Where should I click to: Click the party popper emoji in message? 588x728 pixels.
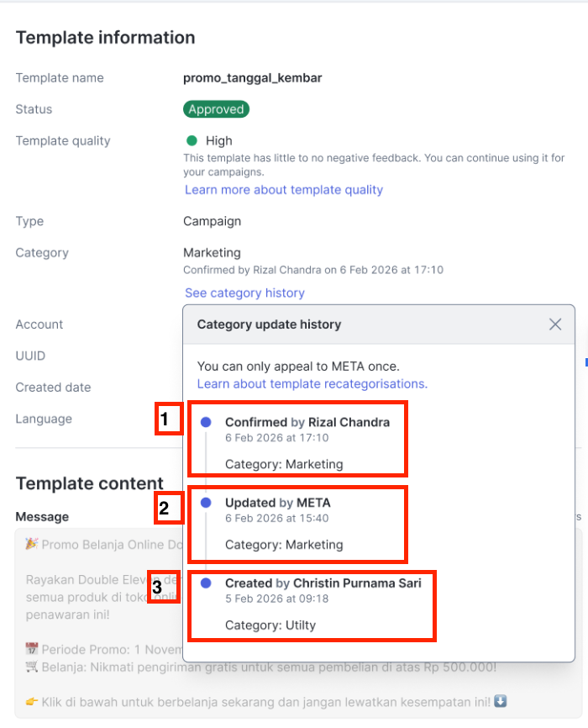[x=32, y=544]
